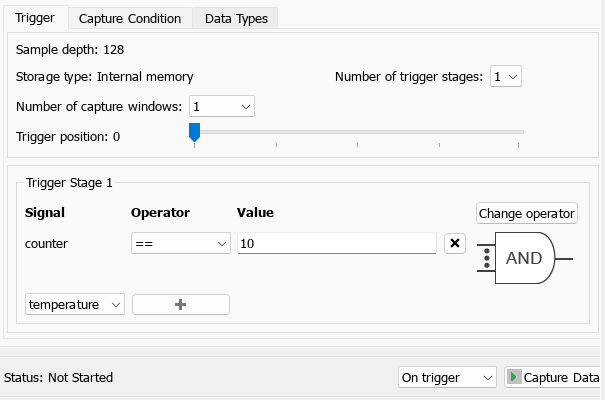Click the Trigger position slider handle
605x400 pixels.
pos(195,131)
